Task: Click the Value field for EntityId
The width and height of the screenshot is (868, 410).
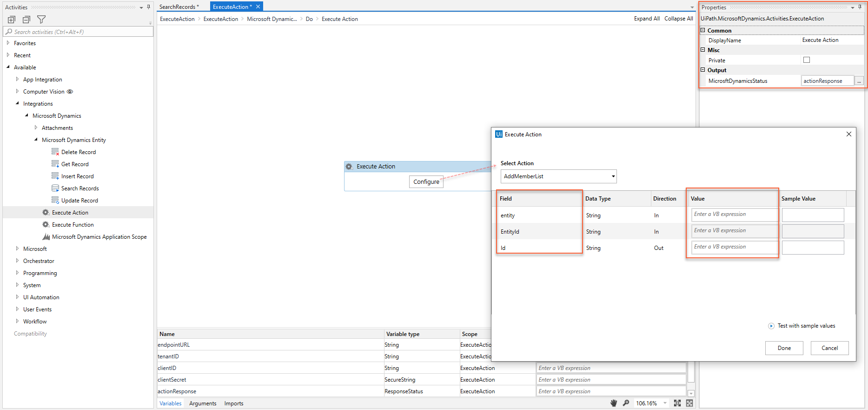Action: click(734, 231)
